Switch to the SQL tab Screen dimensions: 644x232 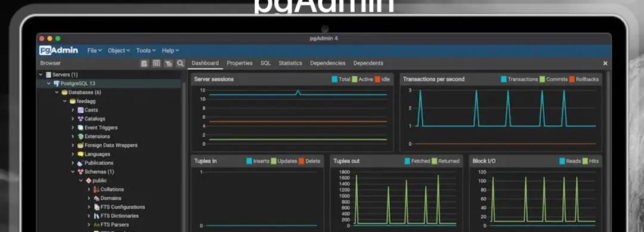coord(266,63)
